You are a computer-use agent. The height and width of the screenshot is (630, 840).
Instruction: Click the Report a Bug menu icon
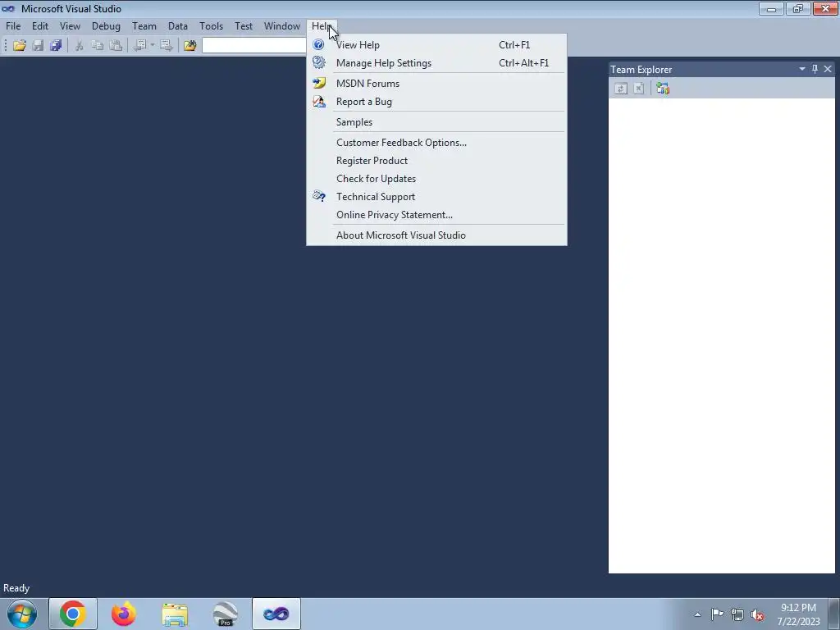coord(319,101)
